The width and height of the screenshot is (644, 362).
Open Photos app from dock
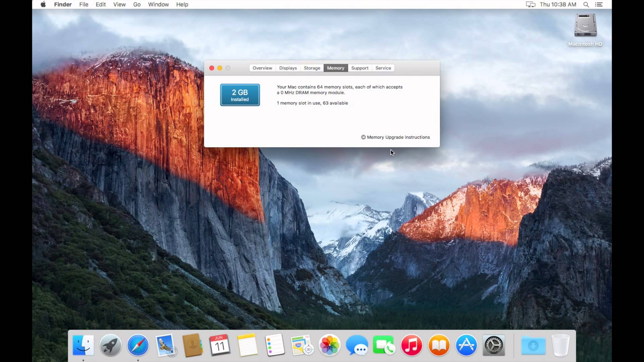pos(329,346)
